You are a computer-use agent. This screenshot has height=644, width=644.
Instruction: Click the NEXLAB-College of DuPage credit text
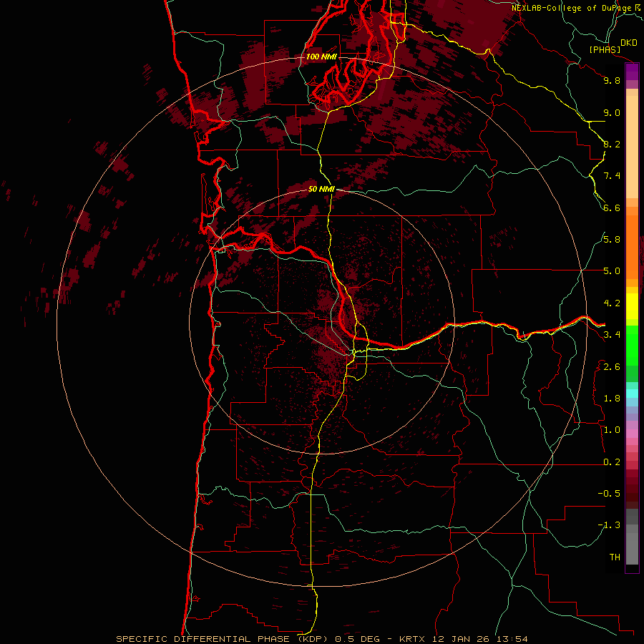[572, 8]
